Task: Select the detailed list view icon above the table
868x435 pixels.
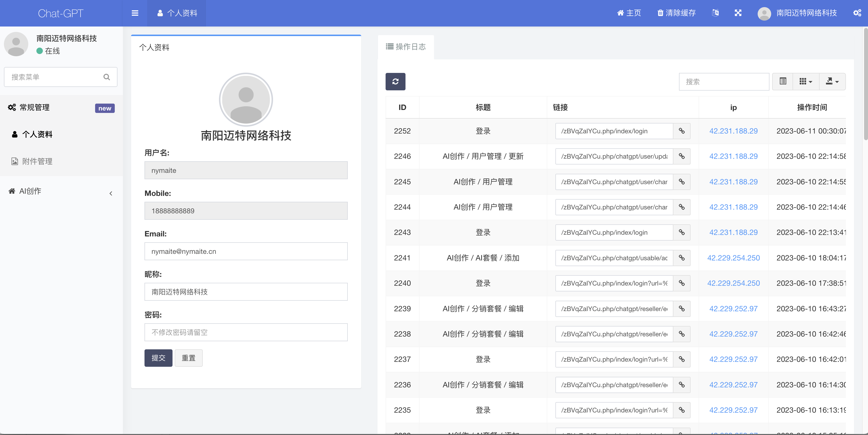Action: [x=782, y=82]
